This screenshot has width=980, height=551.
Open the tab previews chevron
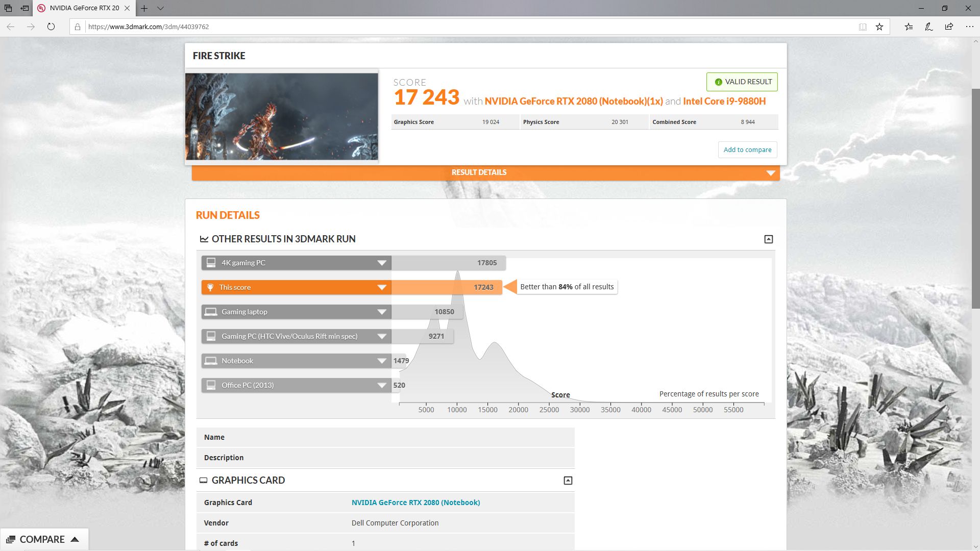[160, 8]
